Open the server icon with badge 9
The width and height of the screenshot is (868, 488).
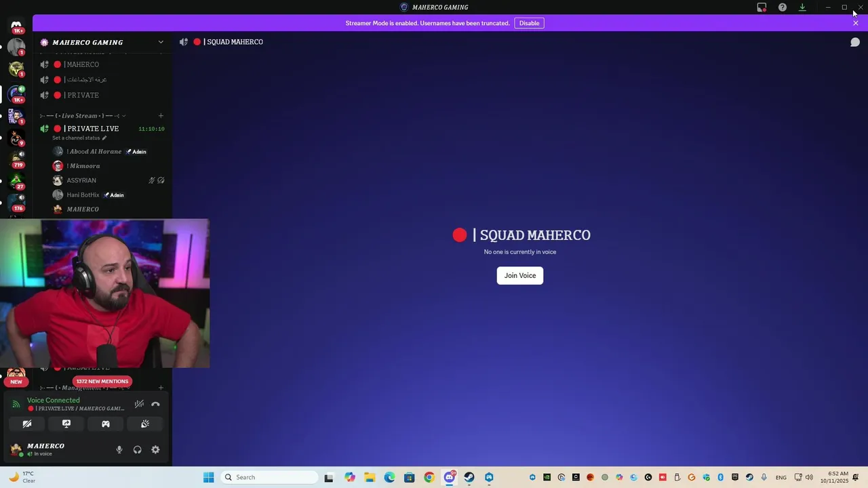(16, 138)
